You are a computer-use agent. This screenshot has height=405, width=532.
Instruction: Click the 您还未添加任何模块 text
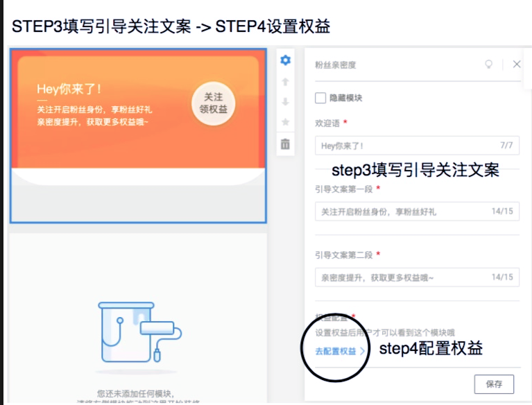pos(135,393)
